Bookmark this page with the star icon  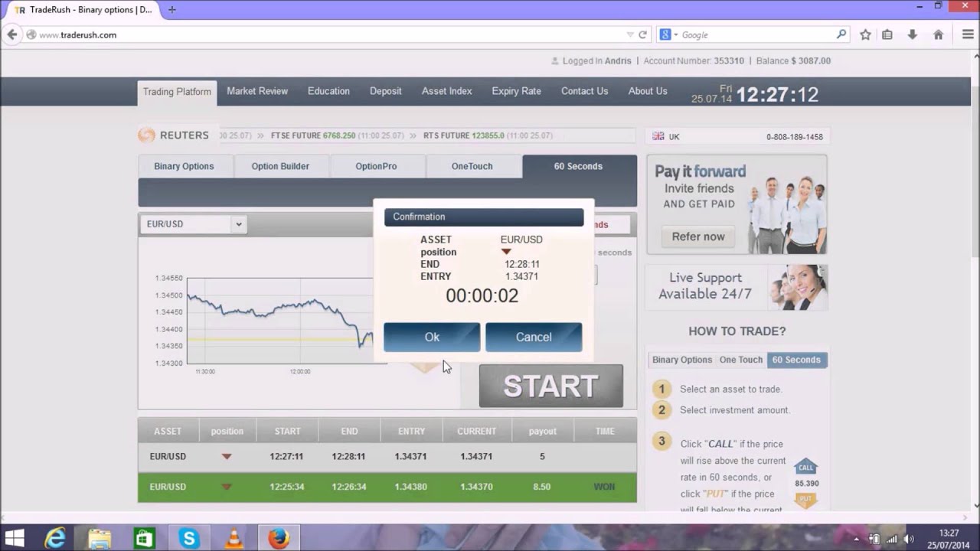865,34
